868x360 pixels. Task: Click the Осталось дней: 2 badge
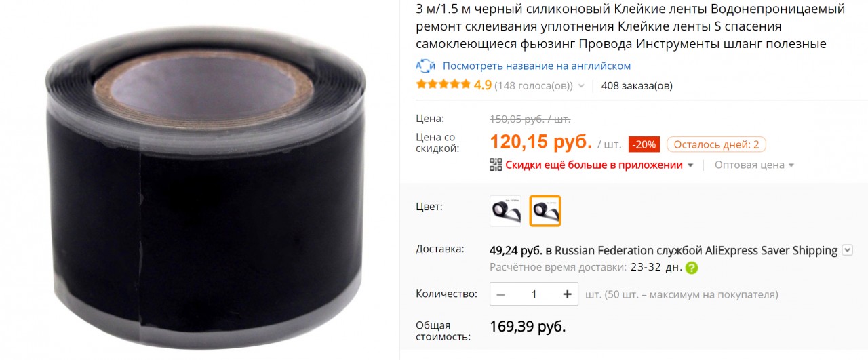pos(717,144)
